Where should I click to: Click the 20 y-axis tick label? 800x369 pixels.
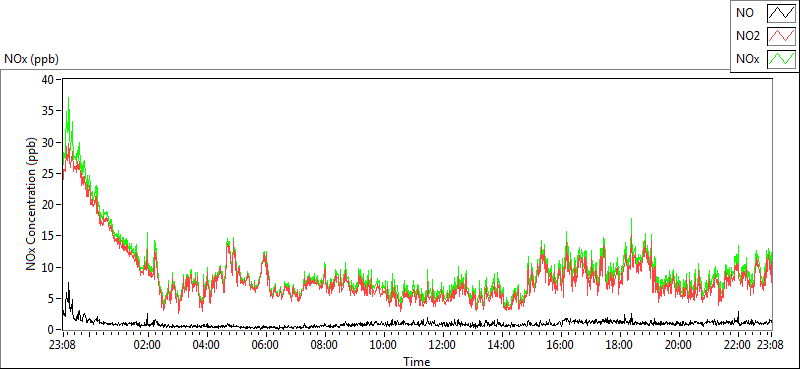tap(49, 204)
